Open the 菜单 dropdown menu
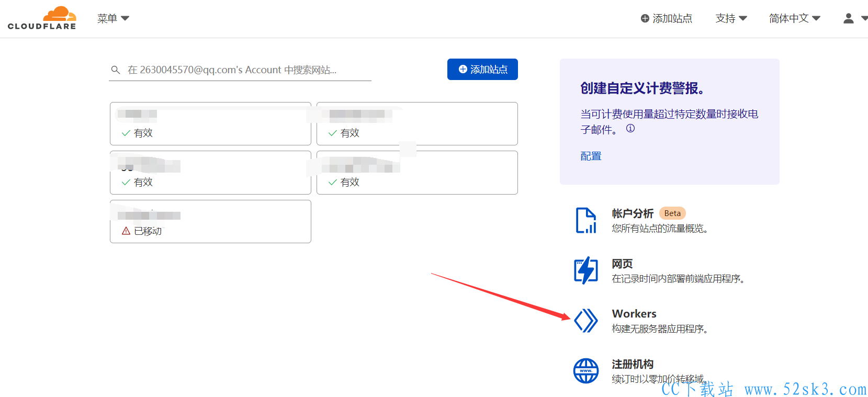This screenshot has width=868, height=397. click(x=113, y=18)
